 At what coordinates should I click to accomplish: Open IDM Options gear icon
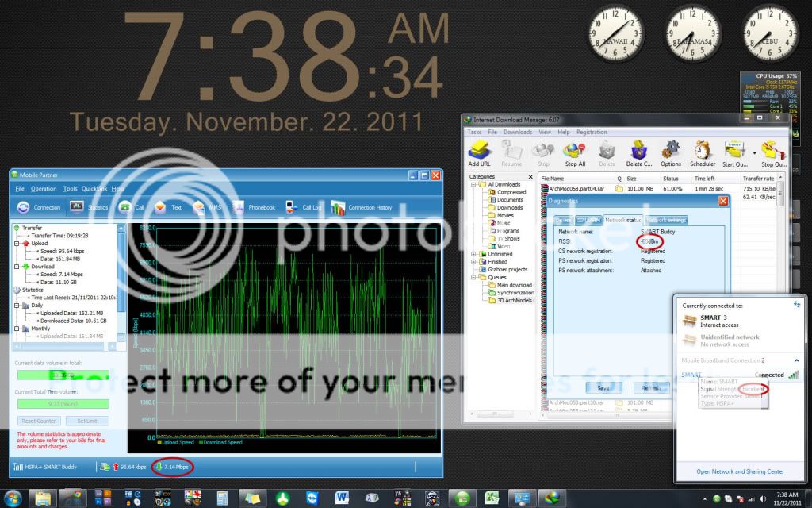coord(671,150)
